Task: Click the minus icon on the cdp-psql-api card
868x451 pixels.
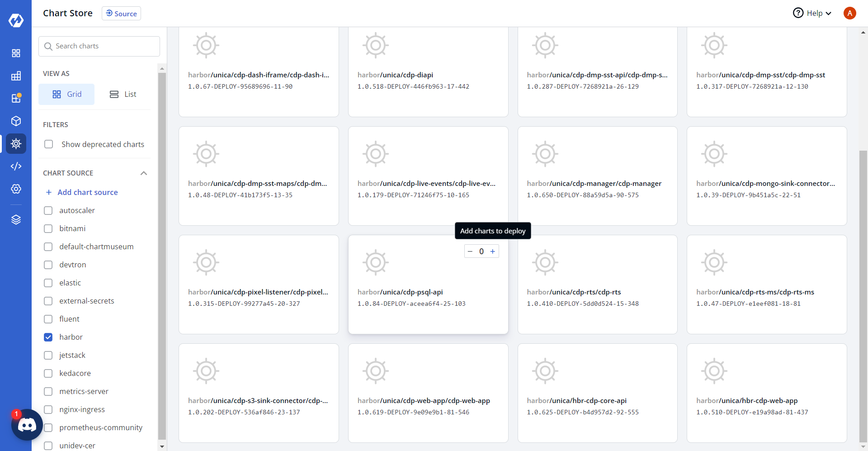Action: tap(470, 252)
